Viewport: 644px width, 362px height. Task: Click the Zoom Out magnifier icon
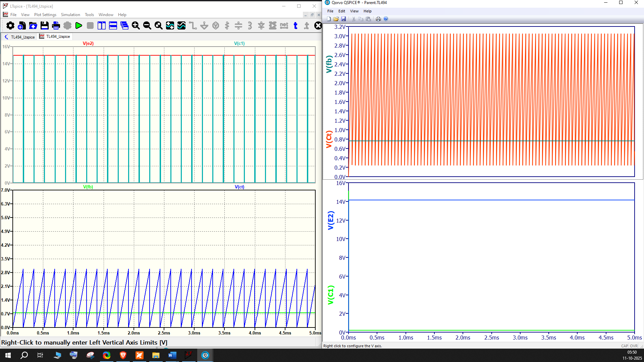[x=147, y=25]
